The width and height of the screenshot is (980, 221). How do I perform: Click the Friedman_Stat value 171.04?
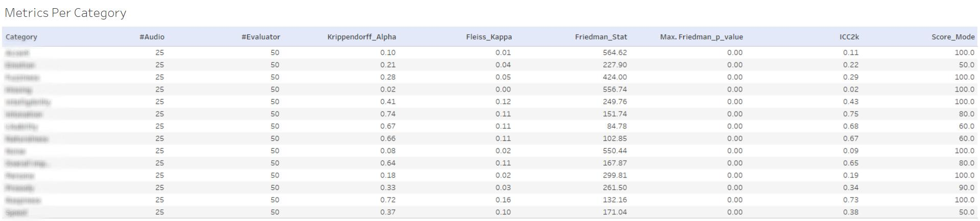click(615, 212)
